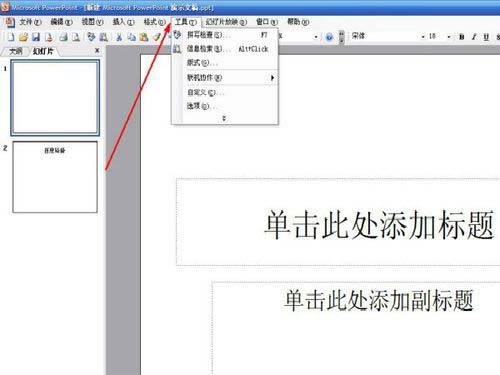The width and height of the screenshot is (500, 375).
Task: Click the Copy toolbar icon
Action: 132,37
